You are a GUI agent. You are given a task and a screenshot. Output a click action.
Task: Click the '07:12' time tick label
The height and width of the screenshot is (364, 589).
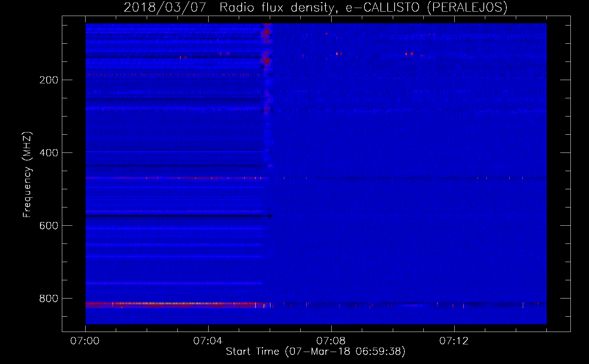tap(454, 341)
